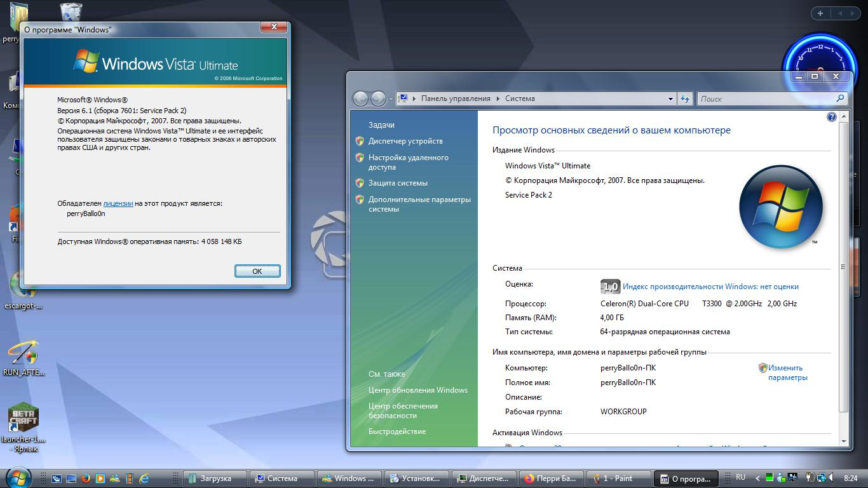Click the Изменить параметры link

[787, 372]
